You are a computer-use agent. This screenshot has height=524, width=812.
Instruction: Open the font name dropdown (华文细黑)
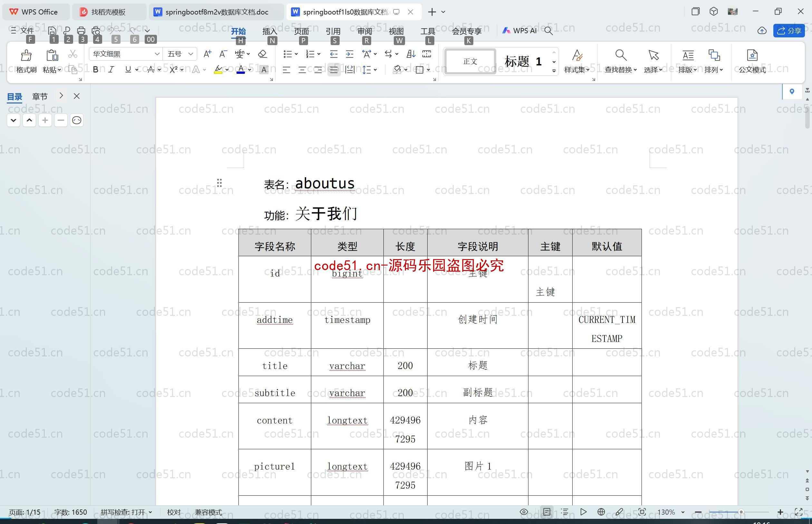point(157,54)
